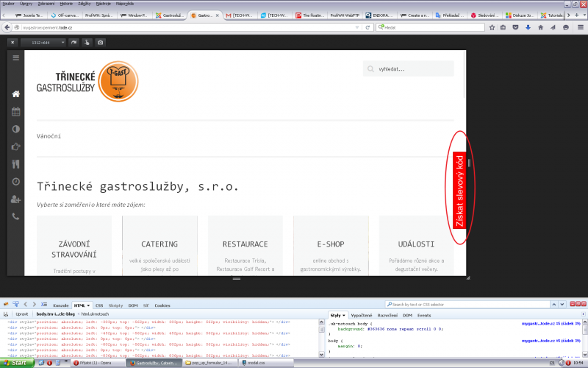
Task: Open the calendar icon in site sidebar
Action: coord(15,112)
